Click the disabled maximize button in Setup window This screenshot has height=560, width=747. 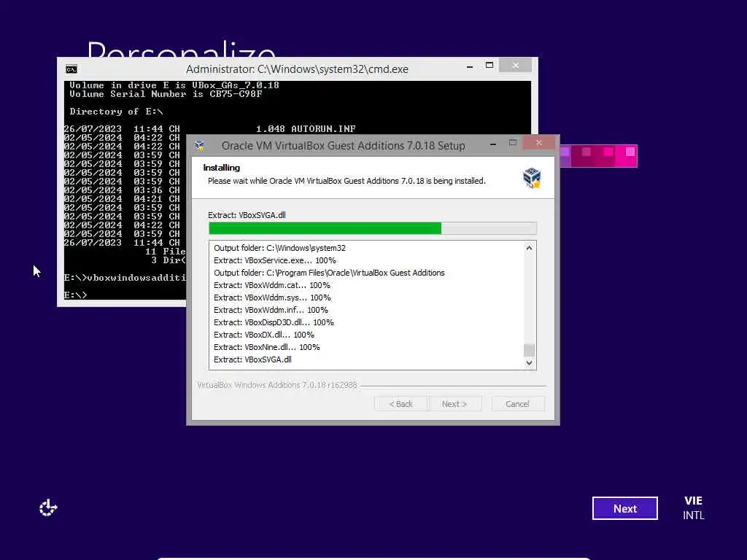click(513, 143)
